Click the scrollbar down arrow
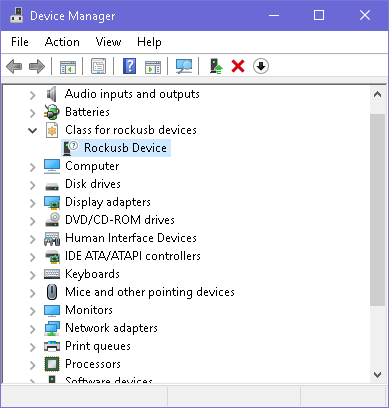Viewport: 389px width, 408px height. (377, 375)
